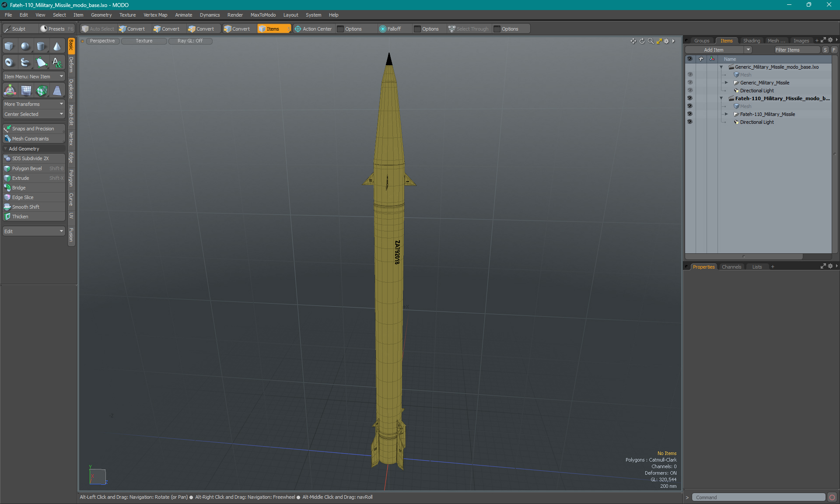Open the More Transforms dropdown

34,104
